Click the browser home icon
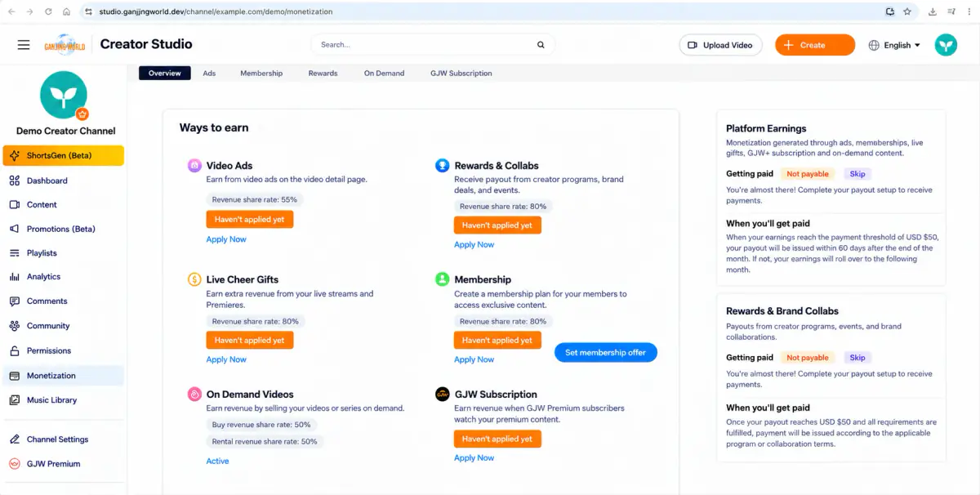 pyautogui.click(x=66, y=11)
